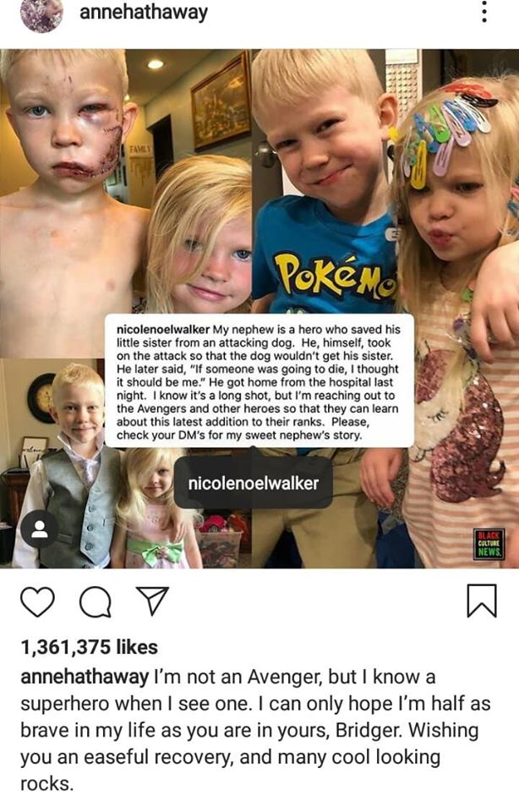Tap the Black Culture News watermark

[488, 544]
